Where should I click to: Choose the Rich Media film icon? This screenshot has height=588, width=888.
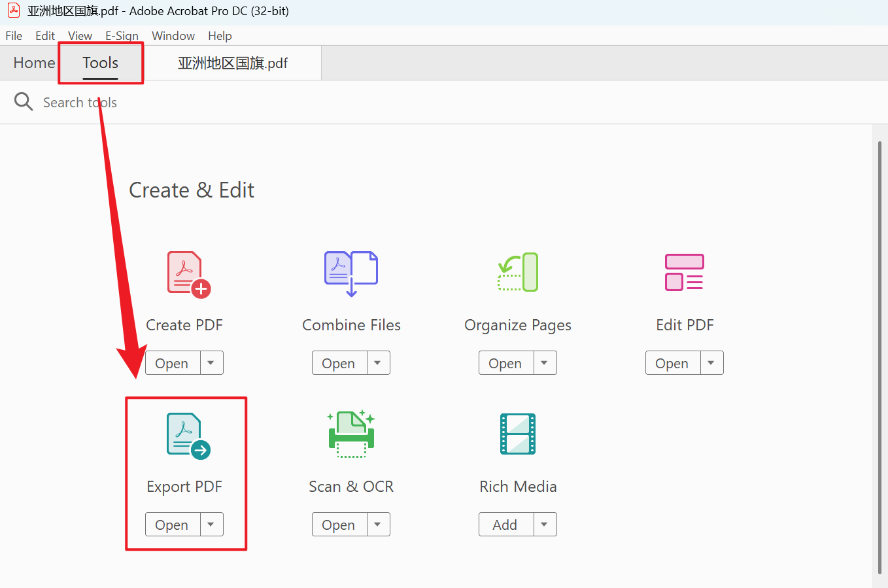pos(518,434)
